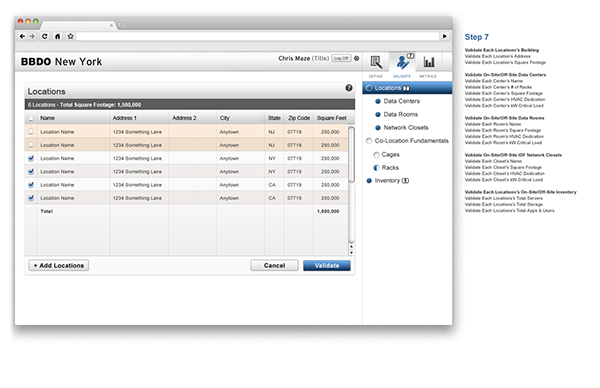Viewport: 600px width, 388px height.
Task: Click the settings gear next to Log Off
Action: click(x=356, y=59)
